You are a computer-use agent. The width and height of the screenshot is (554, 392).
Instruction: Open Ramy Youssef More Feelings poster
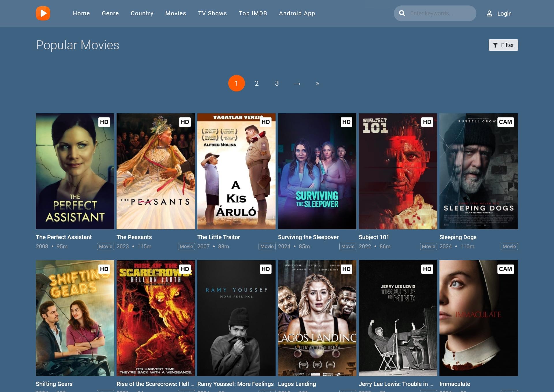[x=236, y=318]
